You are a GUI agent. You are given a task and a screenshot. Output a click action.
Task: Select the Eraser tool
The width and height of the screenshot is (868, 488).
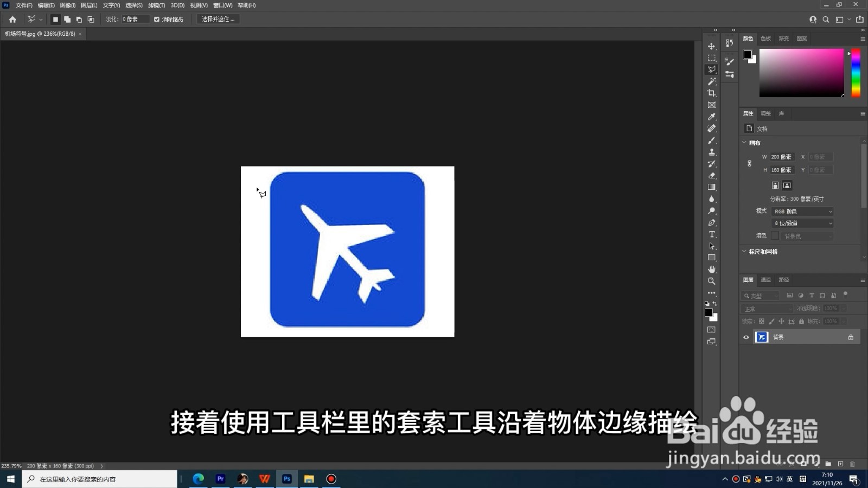click(711, 176)
